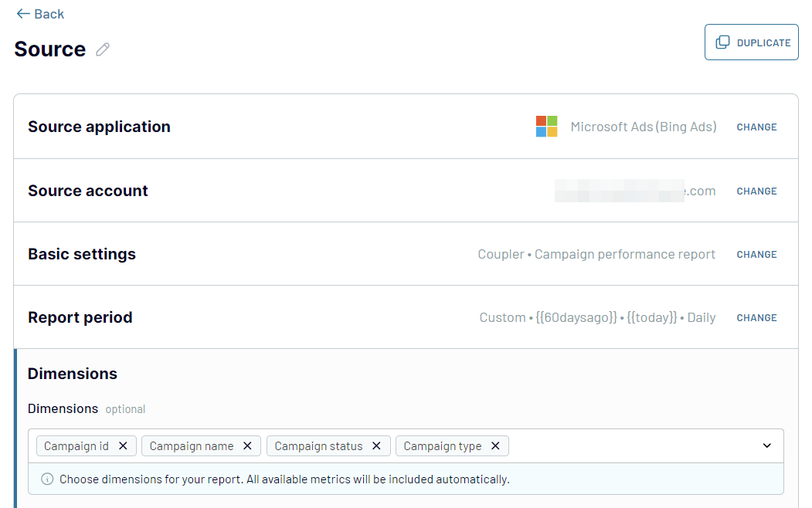Focus the dimensions multi-select input field
Screen dimensions: 812x508
tap(406, 446)
